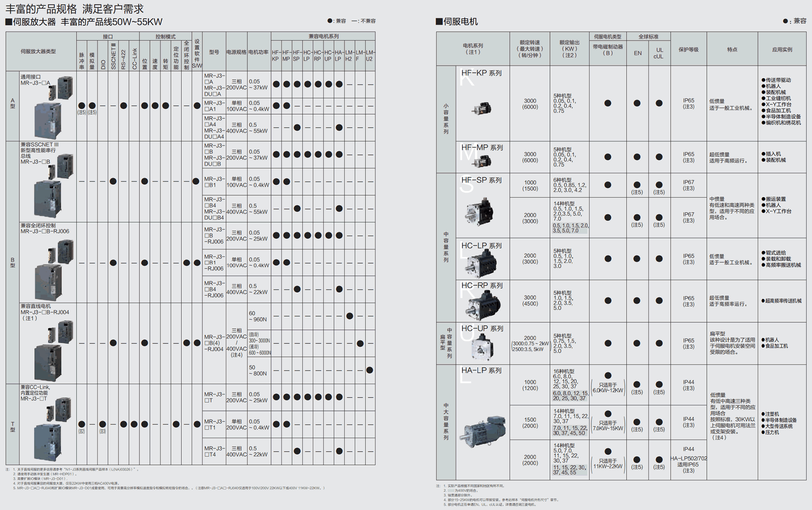Click the LM-F dot in the 300~3000N row
Viewport: 812px width, 510px height.
point(360,344)
